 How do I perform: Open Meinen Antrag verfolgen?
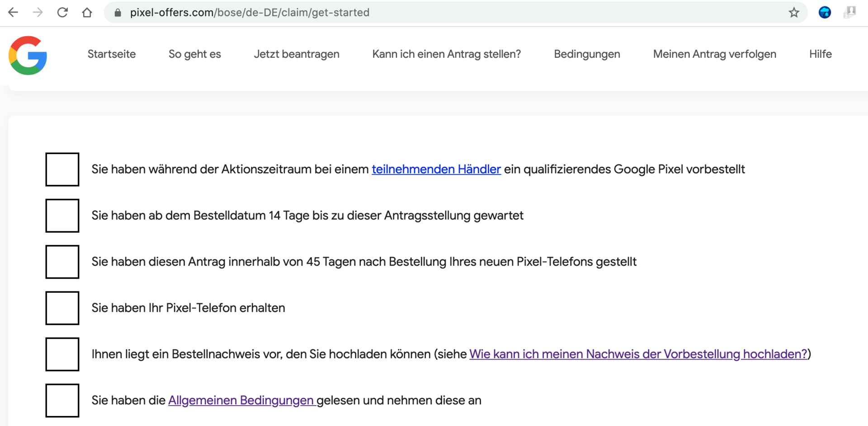tap(715, 54)
